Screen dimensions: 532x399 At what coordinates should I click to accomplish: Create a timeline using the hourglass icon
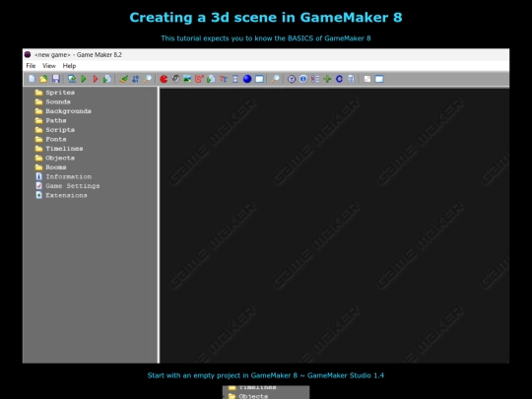pos(235,79)
